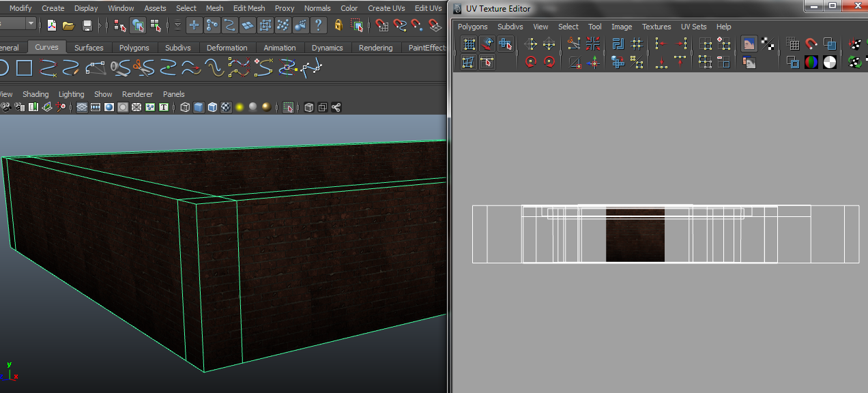
Task: Click the yellow use-all-lights sphere icon
Action: 240,107
